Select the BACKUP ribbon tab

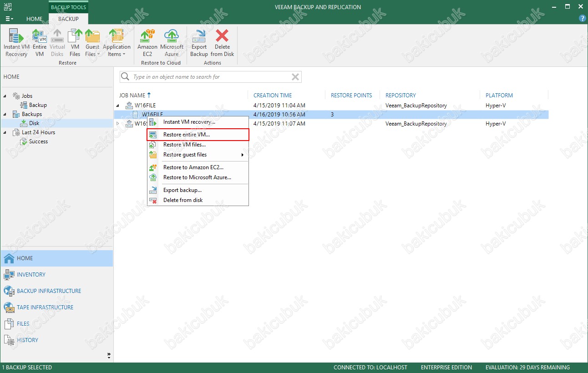68,19
